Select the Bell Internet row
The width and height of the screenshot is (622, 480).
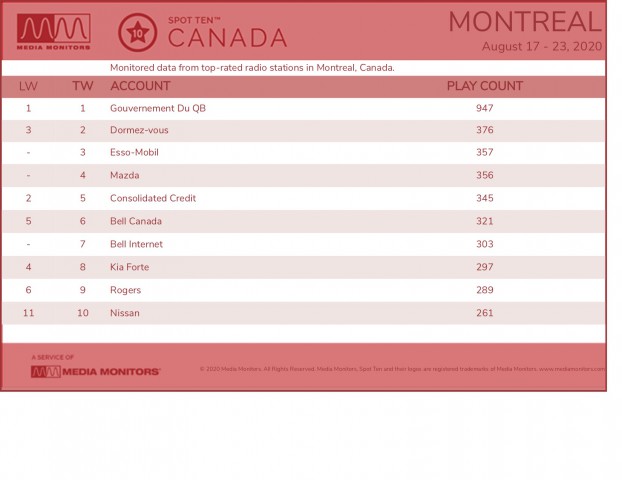click(304, 244)
